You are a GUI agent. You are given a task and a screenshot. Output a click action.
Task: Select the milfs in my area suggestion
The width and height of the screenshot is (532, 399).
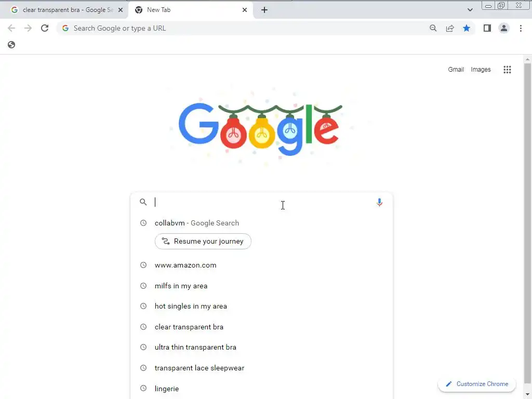(x=261, y=286)
